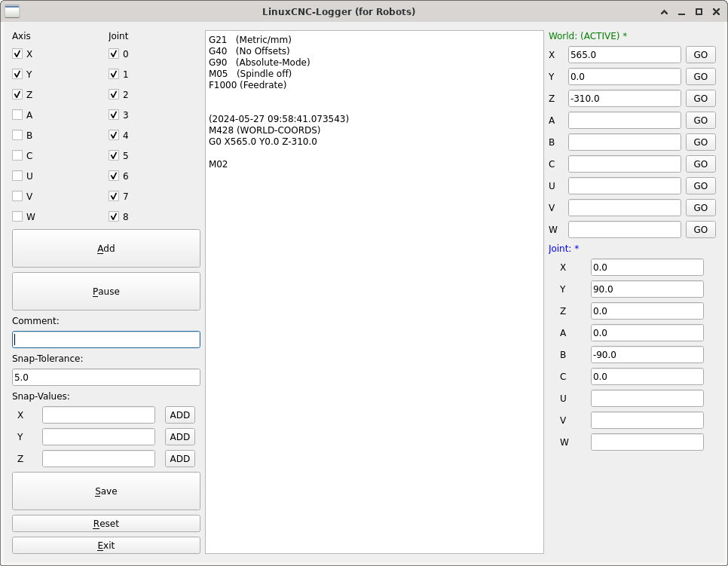Uncheck the X axis checkbox
This screenshot has height=566, width=728.
pyautogui.click(x=17, y=54)
